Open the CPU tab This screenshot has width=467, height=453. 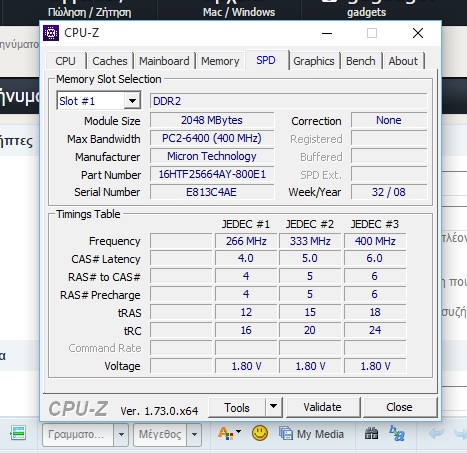tap(65, 61)
